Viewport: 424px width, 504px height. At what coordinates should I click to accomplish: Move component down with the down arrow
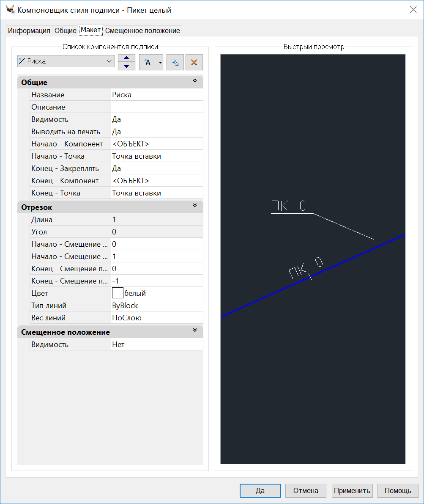(126, 66)
